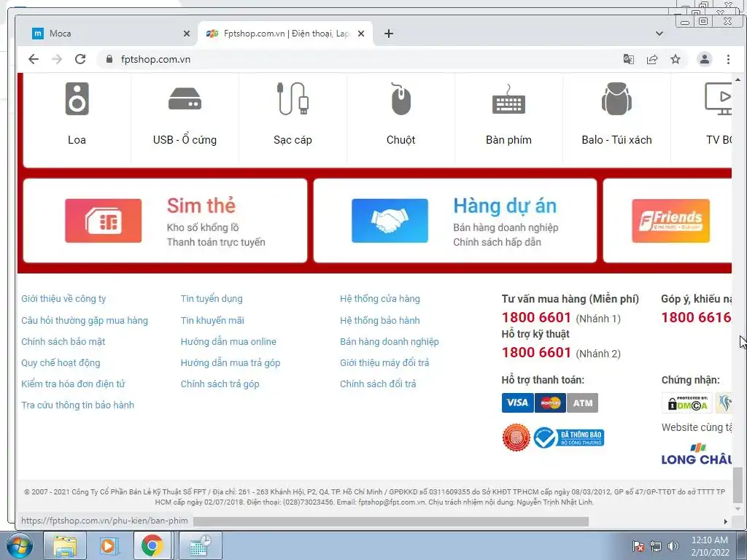Open Windows Explorer from taskbar

click(x=64, y=545)
